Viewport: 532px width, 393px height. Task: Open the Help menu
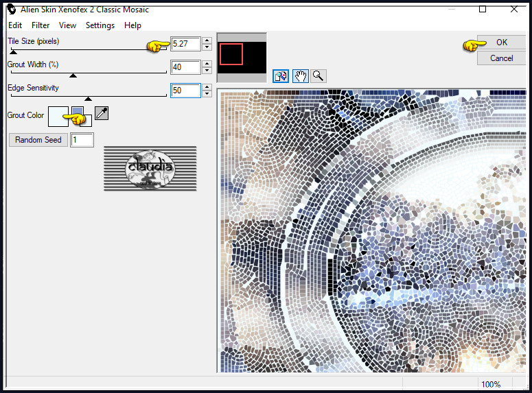132,25
